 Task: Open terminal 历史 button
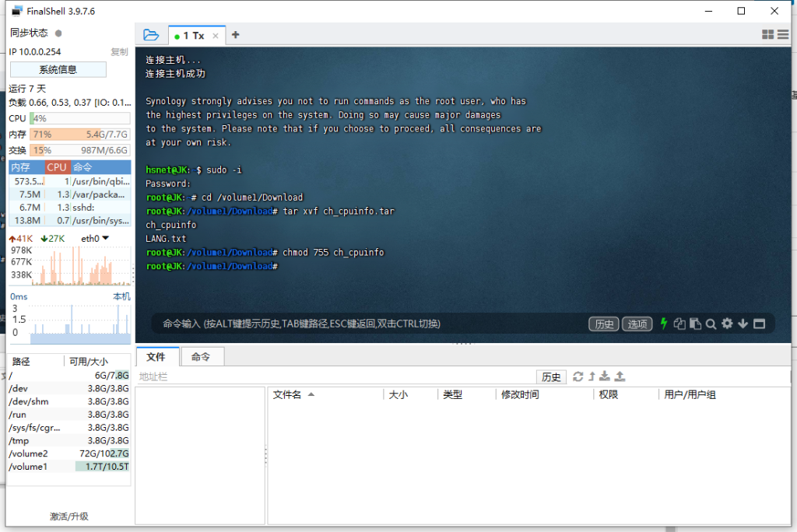(604, 324)
